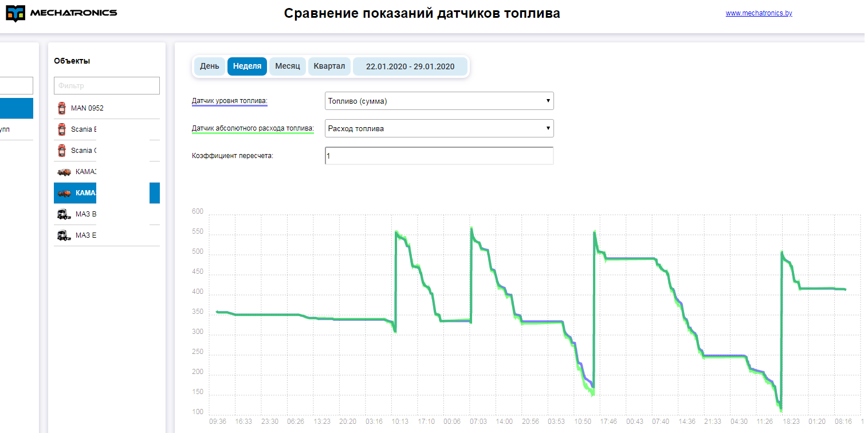Click the 'Датчик абсолютного расхода топлива' label
868x433 pixels.
(253, 129)
